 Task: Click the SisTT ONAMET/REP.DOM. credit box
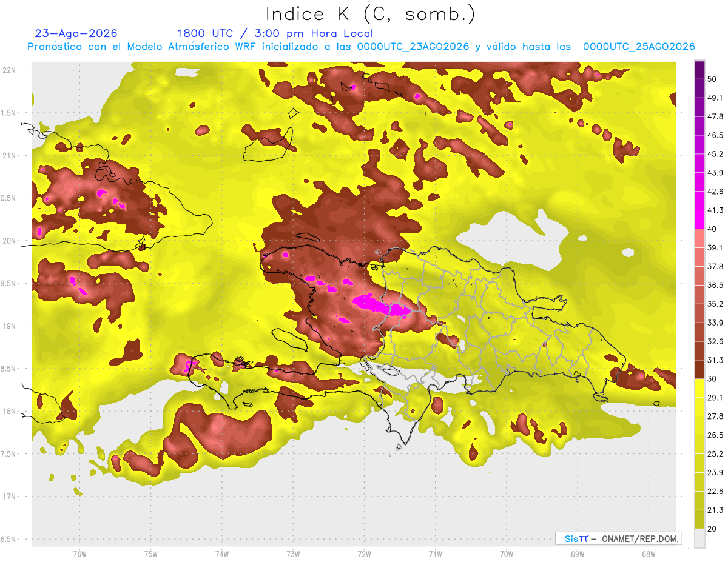coord(618,538)
